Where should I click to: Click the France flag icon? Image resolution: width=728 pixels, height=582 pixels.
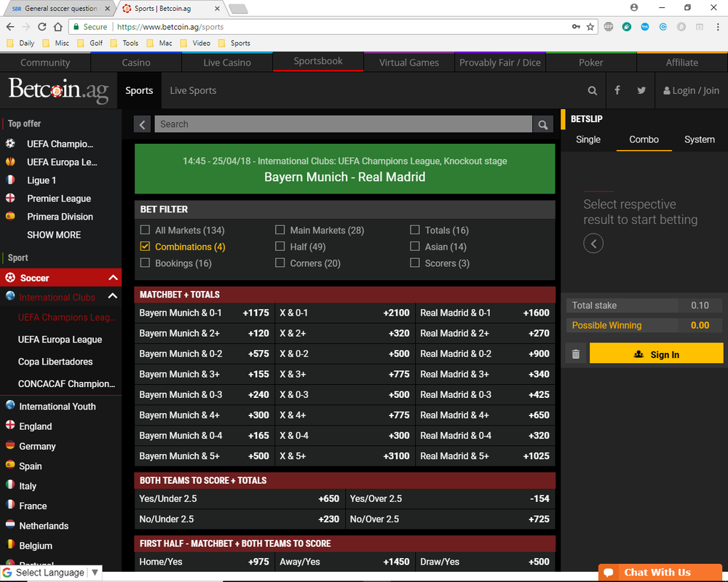[10, 504]
